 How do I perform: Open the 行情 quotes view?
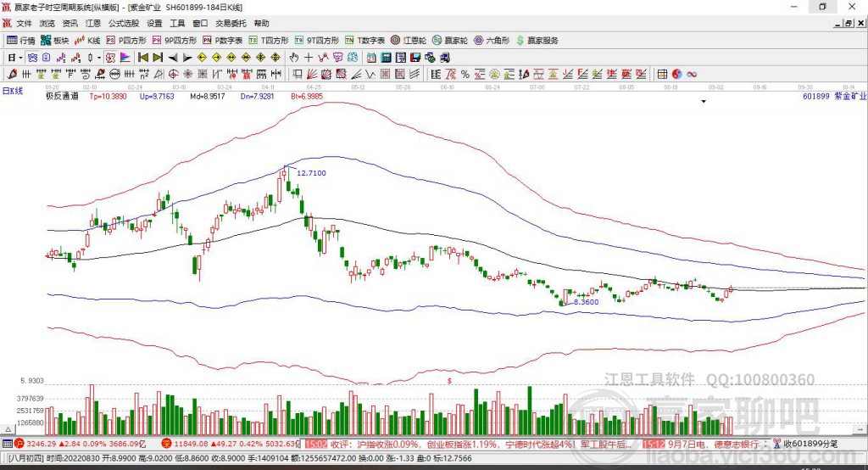[21, 41]
